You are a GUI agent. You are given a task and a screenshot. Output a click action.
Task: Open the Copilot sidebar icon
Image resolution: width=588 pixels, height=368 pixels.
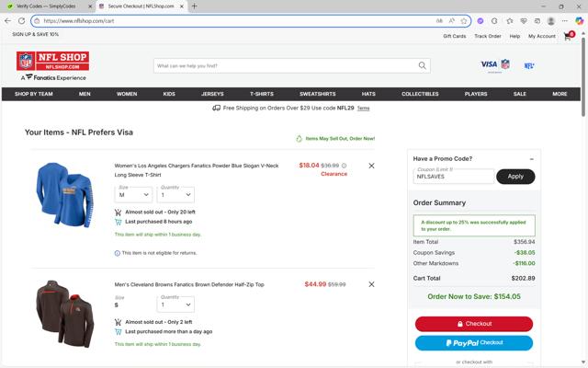pos(580,21)
